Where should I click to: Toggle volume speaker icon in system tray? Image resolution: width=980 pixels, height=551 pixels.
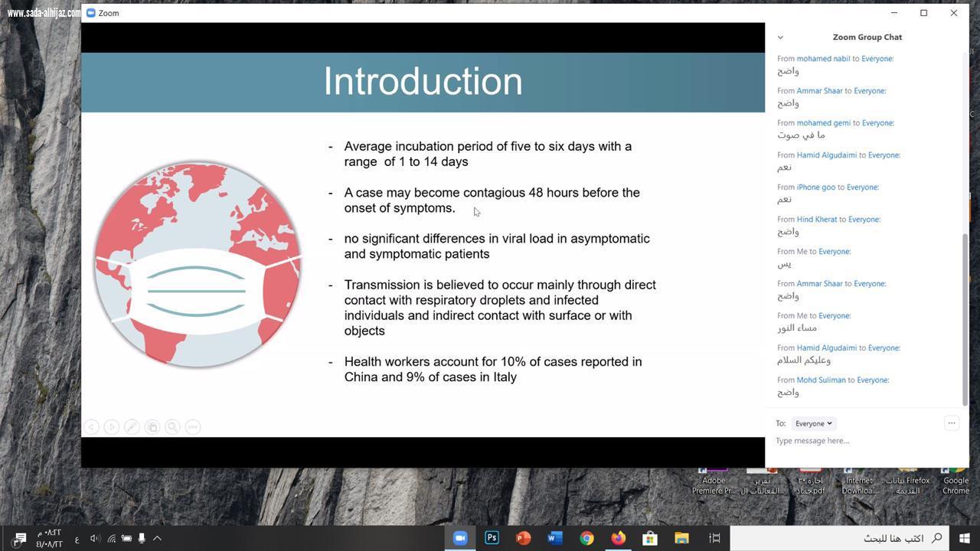tap(95, 538)
